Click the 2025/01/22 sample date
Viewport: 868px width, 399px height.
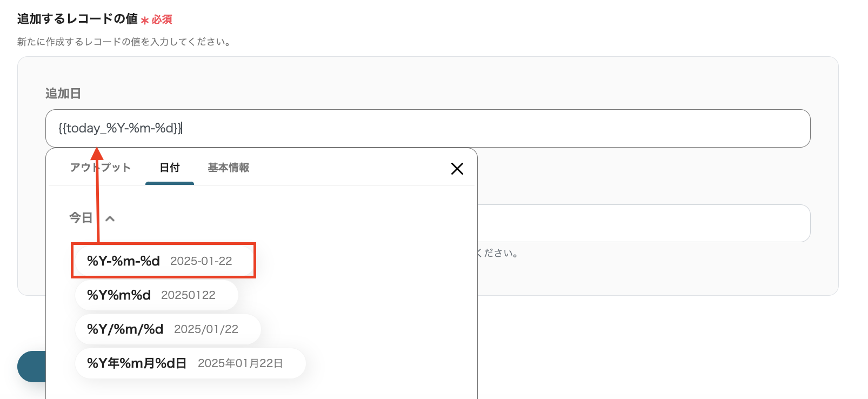pos(206,329)
